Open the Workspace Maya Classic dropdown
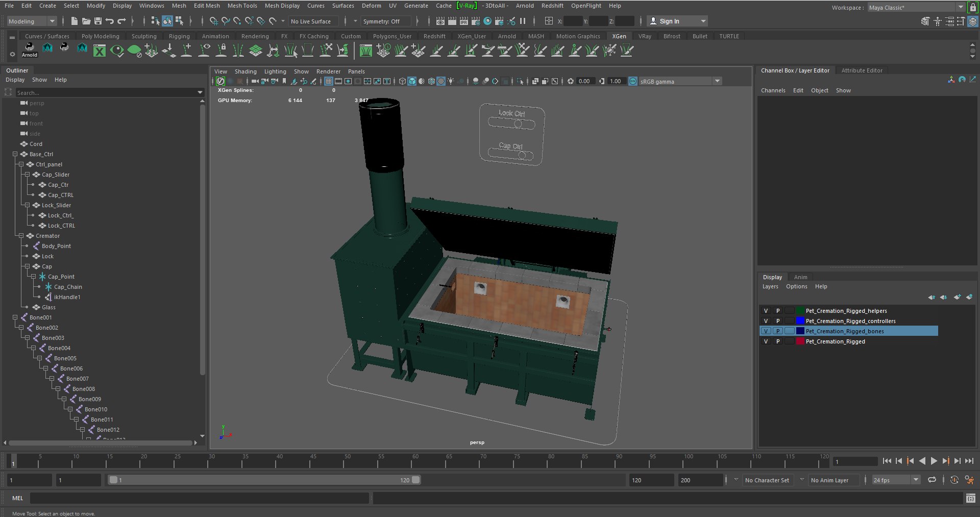Viewport: 980px width, 517px height. pyautogui.click(x=916, y=7)
